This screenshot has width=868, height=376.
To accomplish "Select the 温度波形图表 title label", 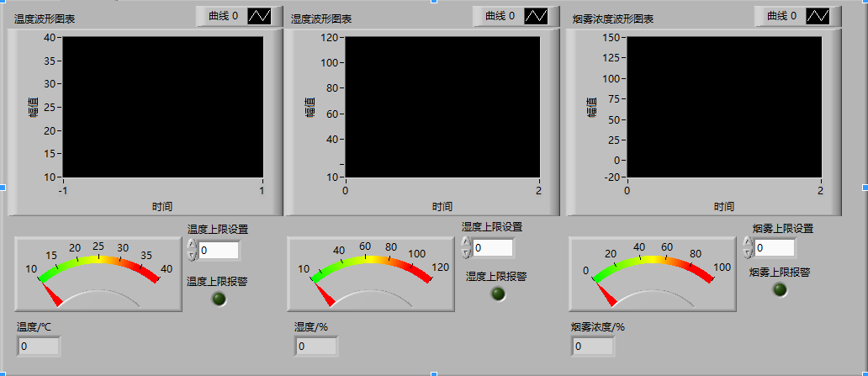I will (x=45, y=19).
